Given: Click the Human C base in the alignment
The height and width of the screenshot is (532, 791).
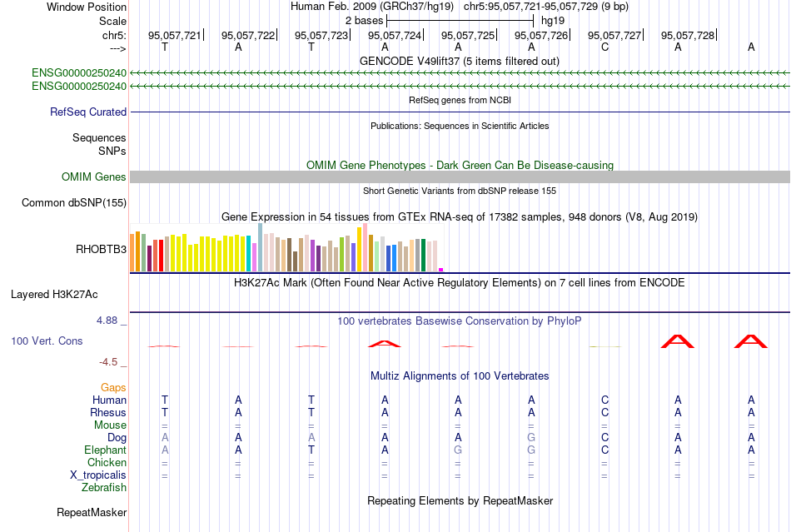Looking at the screenshot, I should coord(604,400).
